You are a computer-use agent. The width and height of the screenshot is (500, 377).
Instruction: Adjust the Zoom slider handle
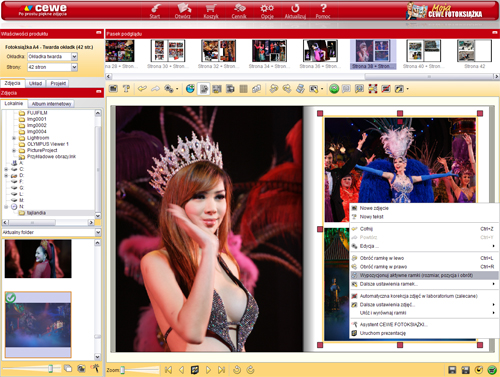pyautogui.click(x=123, y=370)
